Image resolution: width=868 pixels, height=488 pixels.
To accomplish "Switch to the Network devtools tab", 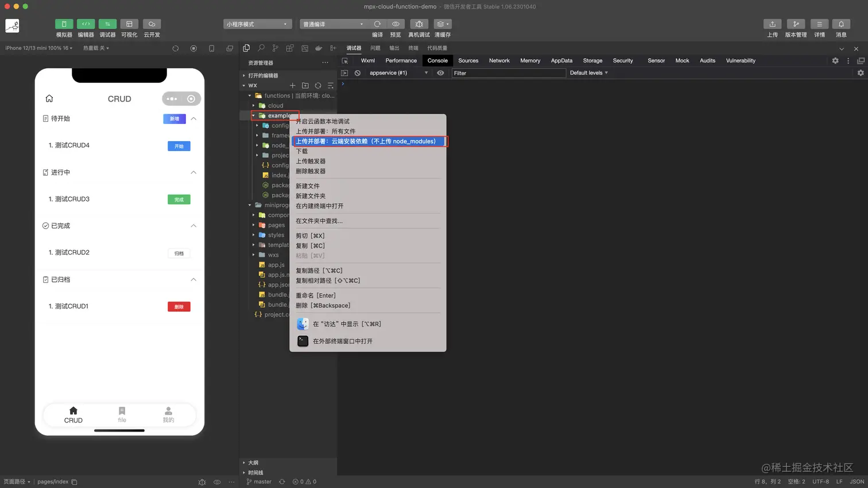I will coord(499,60).
